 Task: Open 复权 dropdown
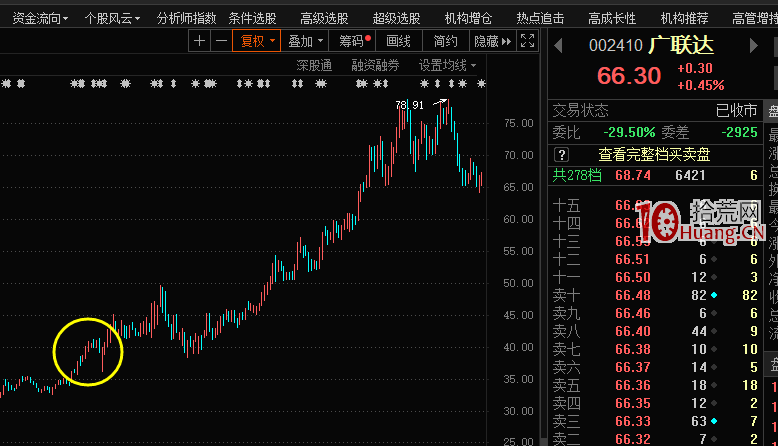257,41
